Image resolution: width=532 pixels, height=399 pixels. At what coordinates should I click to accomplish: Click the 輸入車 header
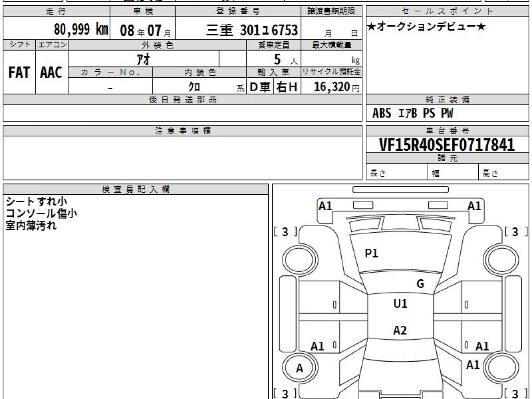[x=274, y=72]
